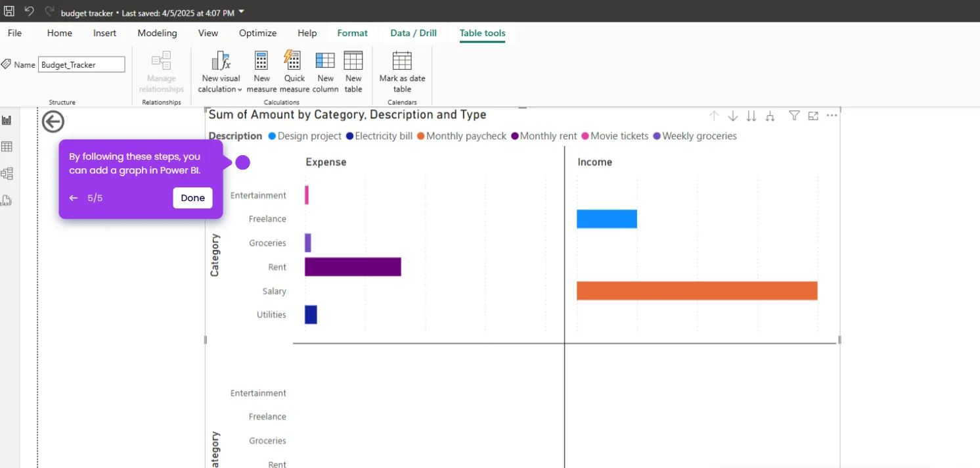
Task: Select the Rent expense purple bar
Action: click(x=353, y=267)
